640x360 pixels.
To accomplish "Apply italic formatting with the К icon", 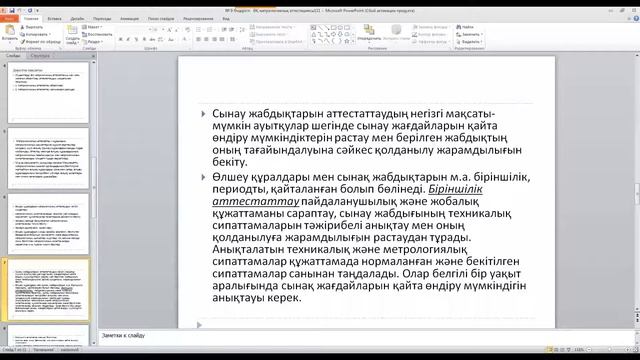I will click(x=129, y=40).
